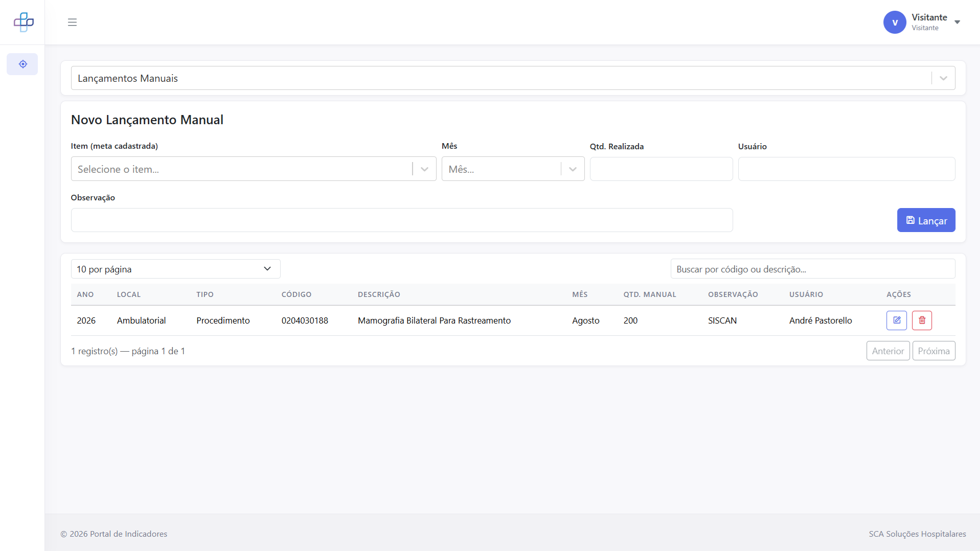Click the Mamografia Bilateral Para Rastreamento description

click(434, 320)
